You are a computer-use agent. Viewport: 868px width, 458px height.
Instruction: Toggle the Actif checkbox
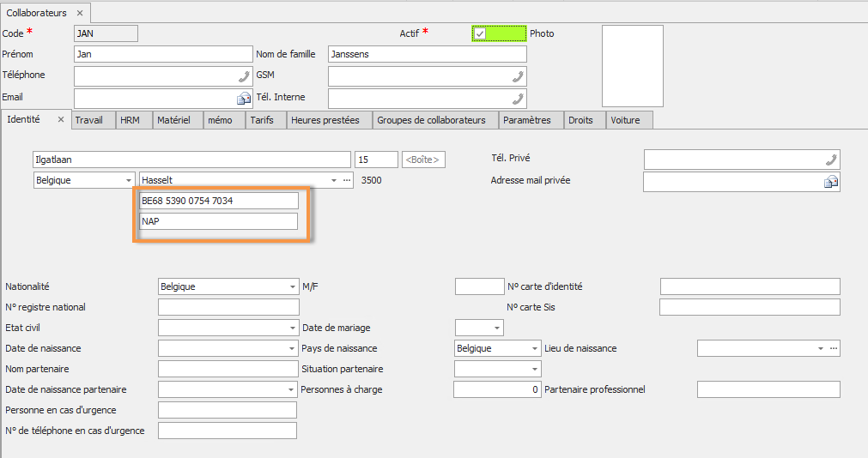pos(480,33)
